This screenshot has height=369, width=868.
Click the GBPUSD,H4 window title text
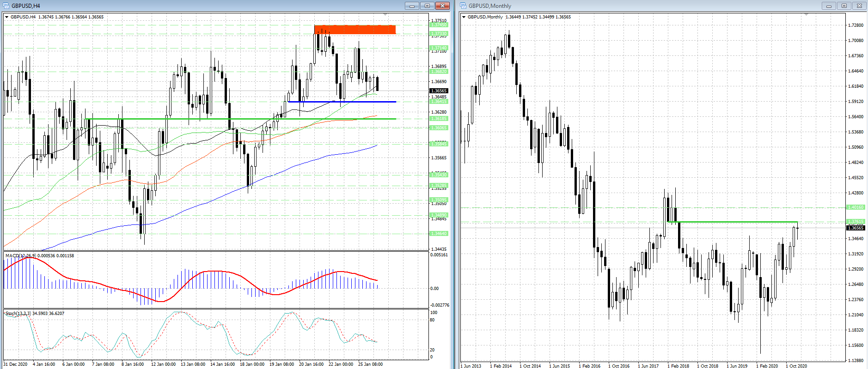(26, 6)
